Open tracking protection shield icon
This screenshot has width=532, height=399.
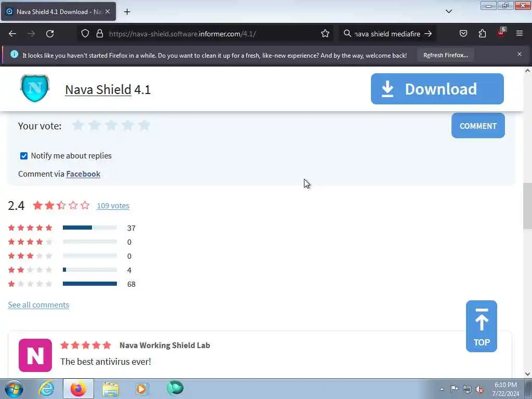pos(85,34)
